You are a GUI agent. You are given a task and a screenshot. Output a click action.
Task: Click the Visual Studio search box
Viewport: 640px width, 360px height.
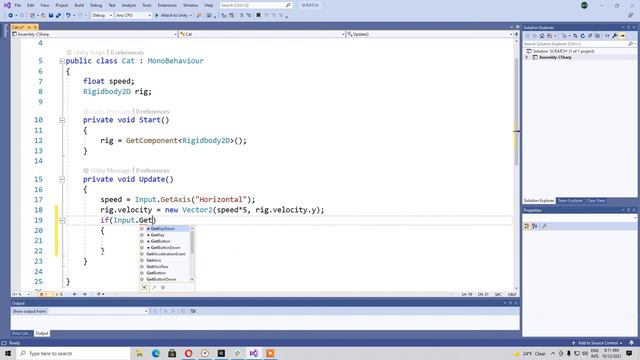256,5
